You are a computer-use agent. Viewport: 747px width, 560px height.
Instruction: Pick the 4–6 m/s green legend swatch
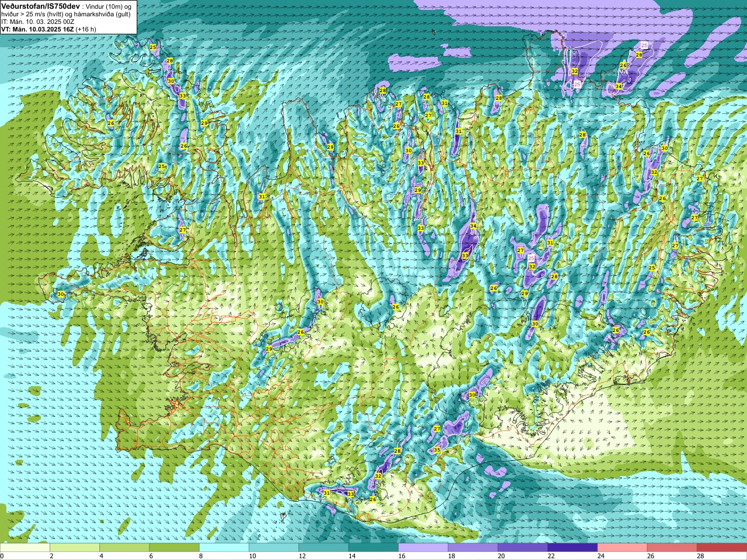(124, 547)
